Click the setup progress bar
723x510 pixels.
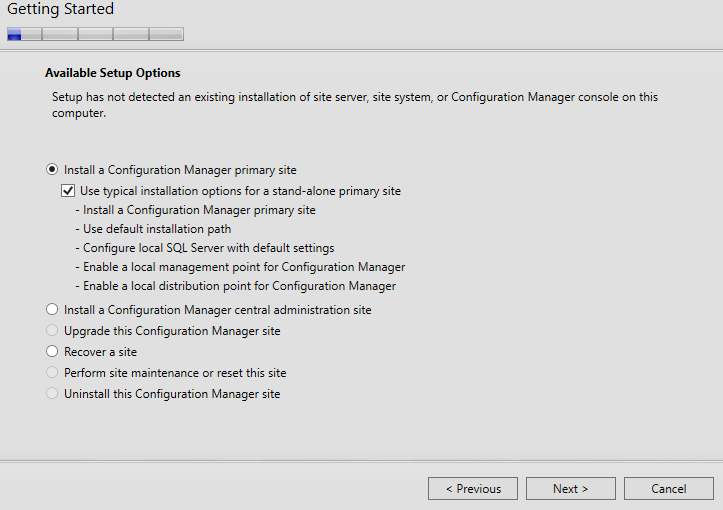pos(95,34)
